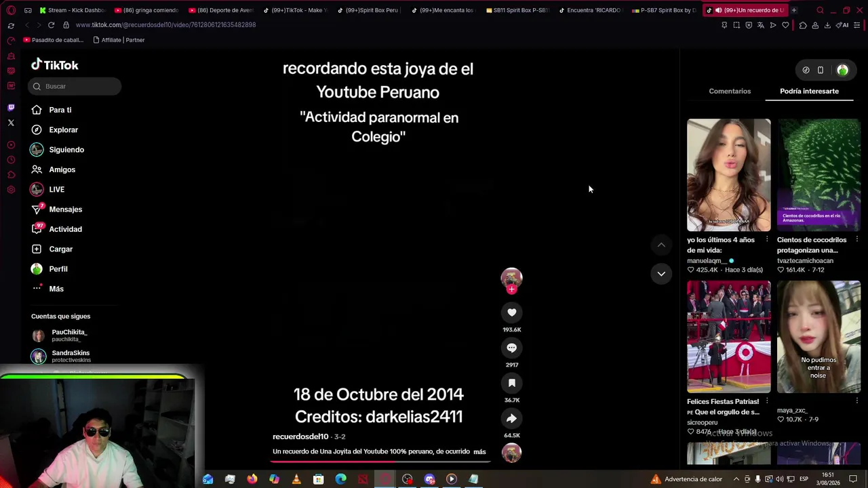Reload the page in the address bar
Image resolution: width=868 pixels, height=488 pixels.
coord(51,25)
